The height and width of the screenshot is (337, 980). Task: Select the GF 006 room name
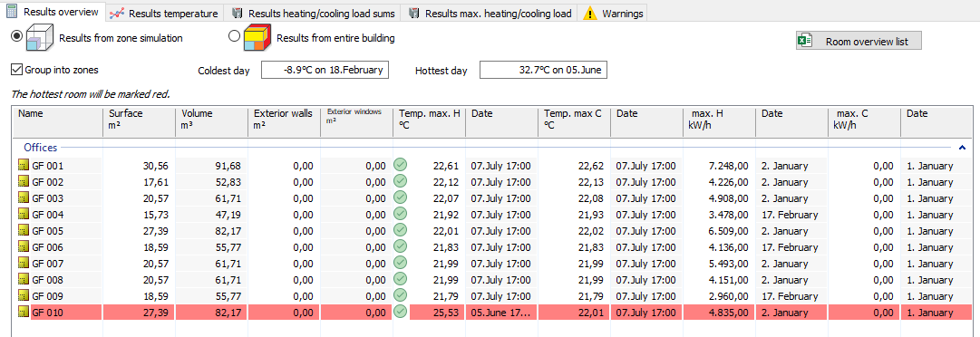pos(47,247)
